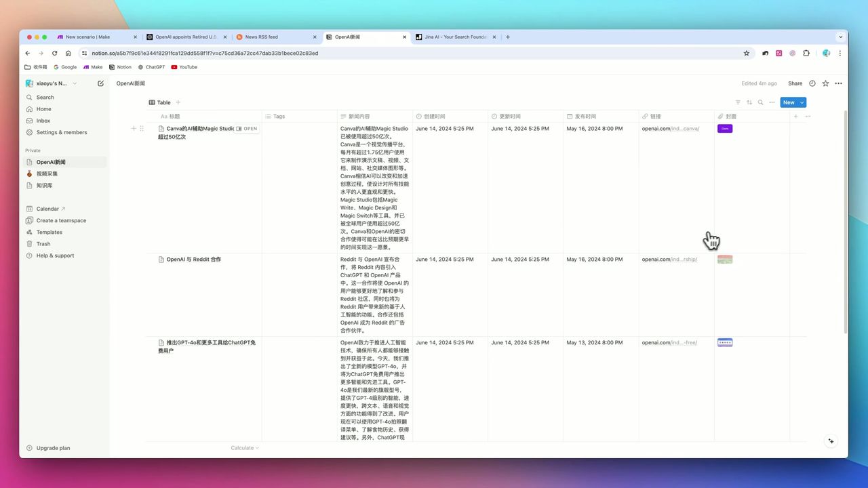Viewport: 868px width, 488px height.
Task: Toggle the favorite star for OpenAI新闻 page
Action: pyautogui.click(x=825, y=83)
